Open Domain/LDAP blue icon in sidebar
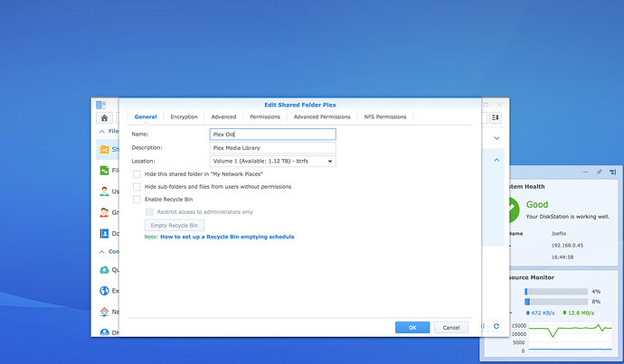 104,233
